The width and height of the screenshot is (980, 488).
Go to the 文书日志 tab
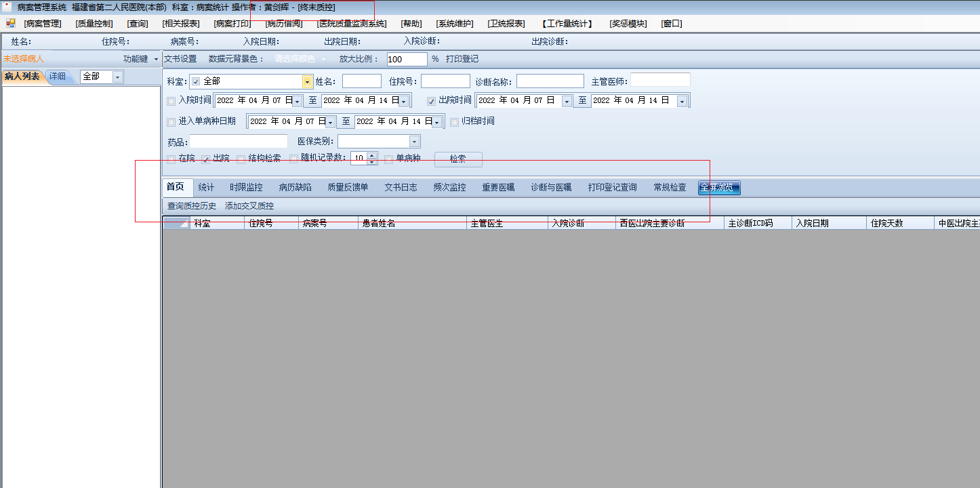click(x=401, y=187)
